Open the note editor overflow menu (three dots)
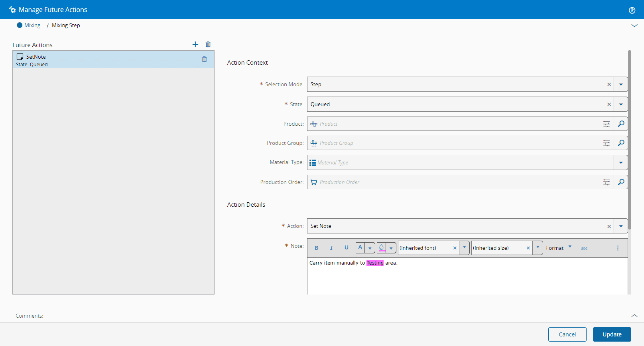The image size is (644, 346). coord(618,248)
